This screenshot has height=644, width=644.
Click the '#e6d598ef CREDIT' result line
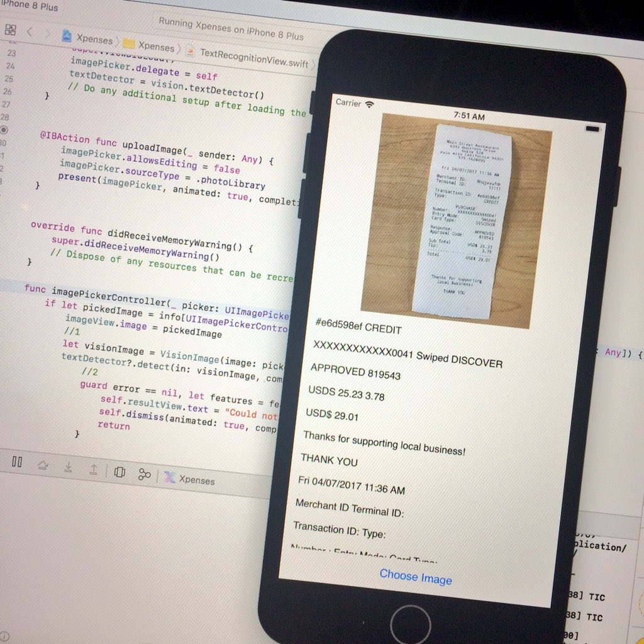(358, 327)
